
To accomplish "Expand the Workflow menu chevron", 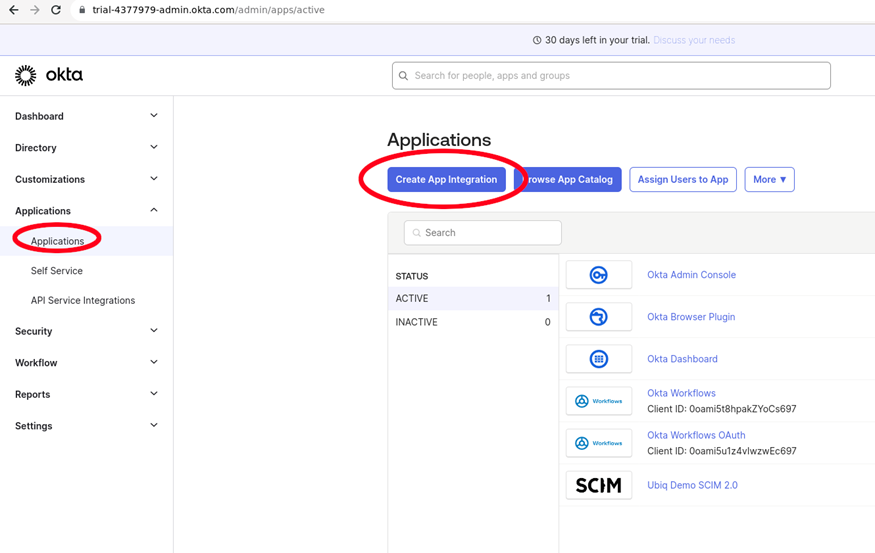I will [x=154, y=362].
